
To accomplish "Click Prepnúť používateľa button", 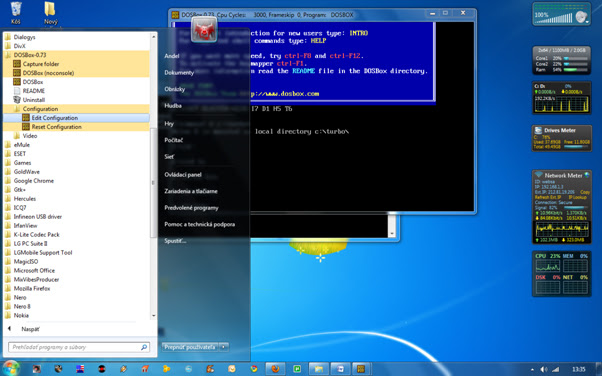I will click(190, 347).
